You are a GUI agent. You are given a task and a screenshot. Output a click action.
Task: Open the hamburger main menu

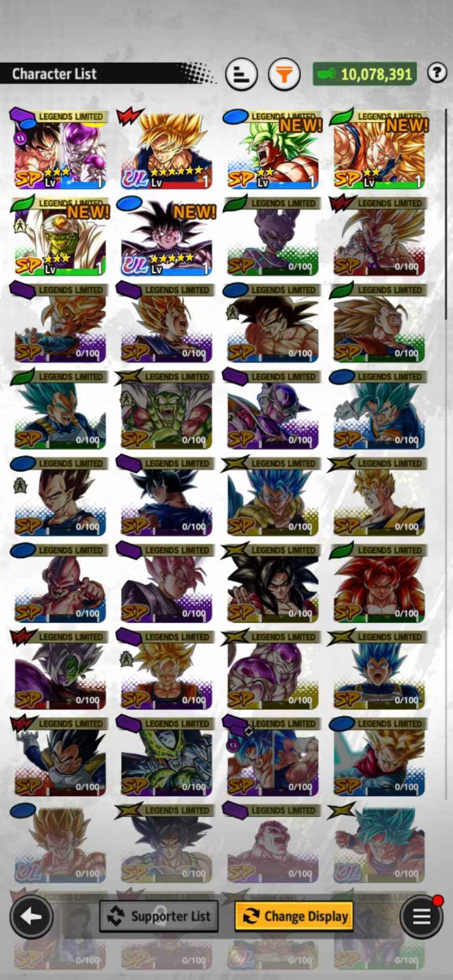[x=421, y=917]
